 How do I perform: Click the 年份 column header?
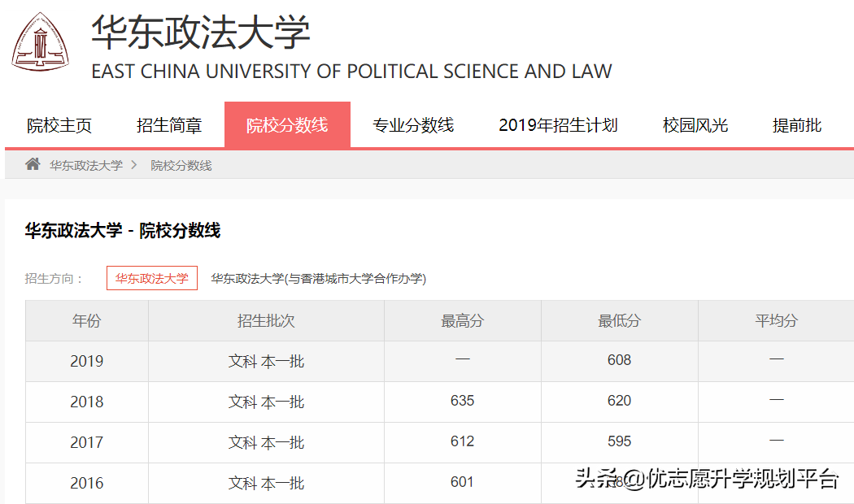coord(86,320)
